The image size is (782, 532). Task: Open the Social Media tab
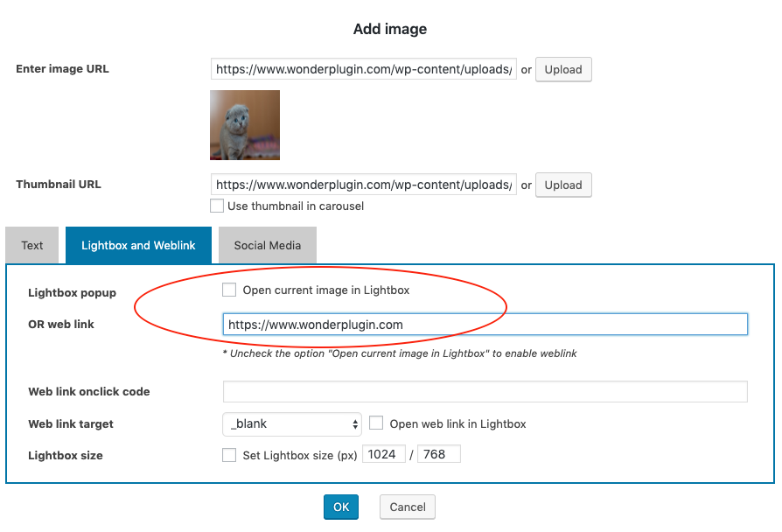(x=267, y=246)
